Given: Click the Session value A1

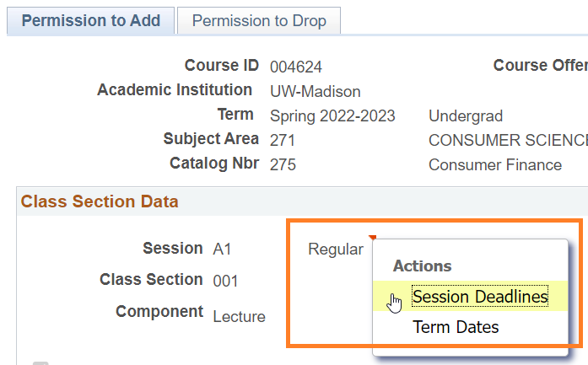Looking at the screenshot, I should [x=222, y=250].
